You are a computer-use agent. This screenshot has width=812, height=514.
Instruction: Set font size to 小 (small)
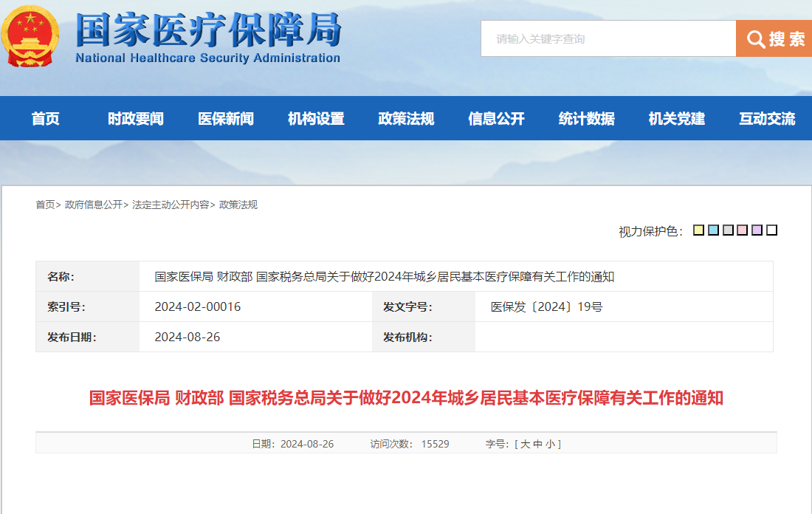550,444
